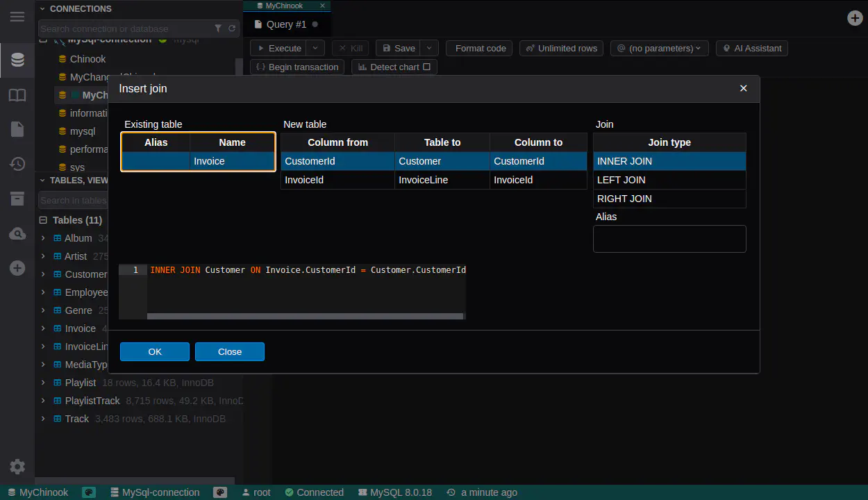Open the Archive icon in sidebar
The width and height of the screenshot is (868, 500).
click(x=17, y=199)
